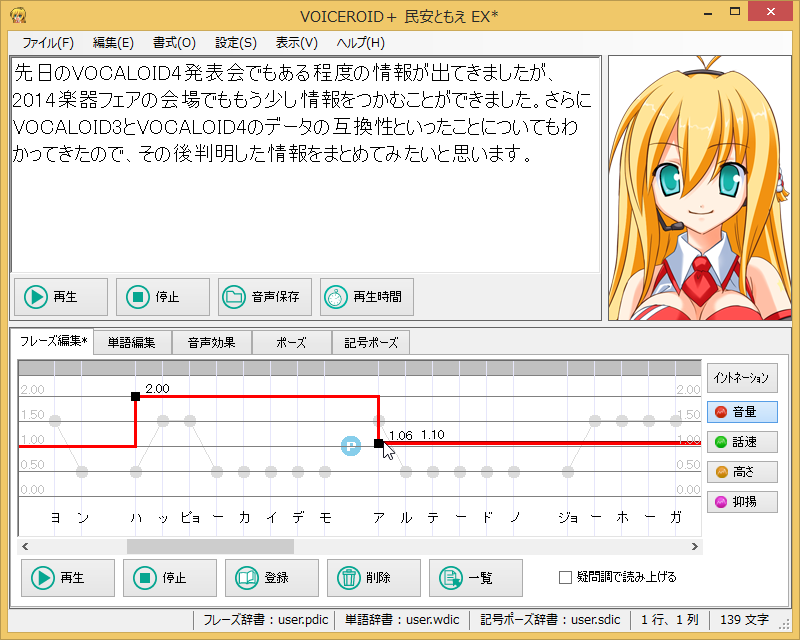Click the 音声保存 save audio button
The height and width of the screenshot is (640, 800).
point(265,297)
